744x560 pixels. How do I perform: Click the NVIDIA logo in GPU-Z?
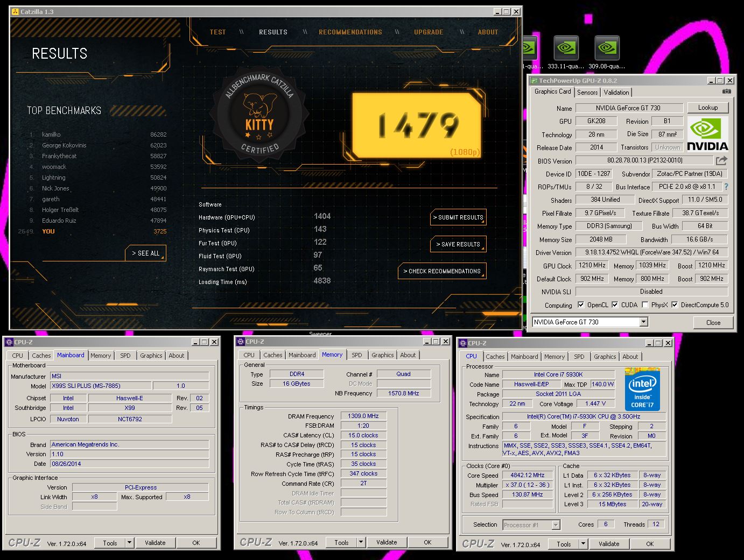(707, 134)
